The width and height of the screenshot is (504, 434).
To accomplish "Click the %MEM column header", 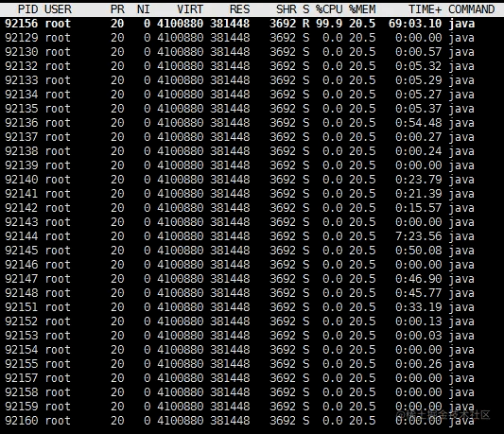I will [362, 9].
